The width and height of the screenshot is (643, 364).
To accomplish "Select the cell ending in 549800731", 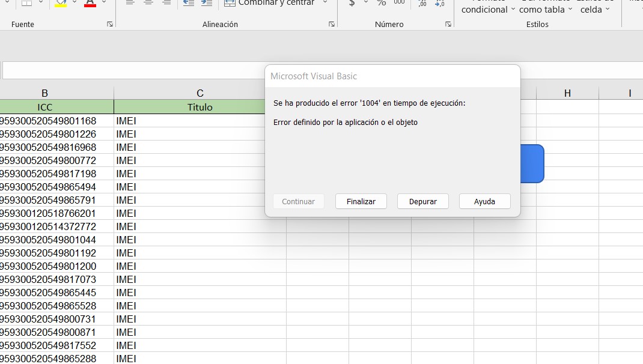I will tap(56, 319).
